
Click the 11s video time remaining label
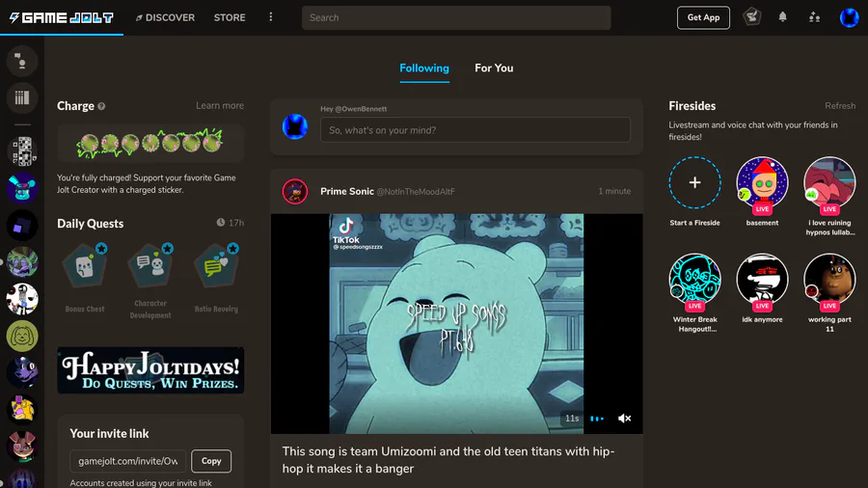point(572,419)
